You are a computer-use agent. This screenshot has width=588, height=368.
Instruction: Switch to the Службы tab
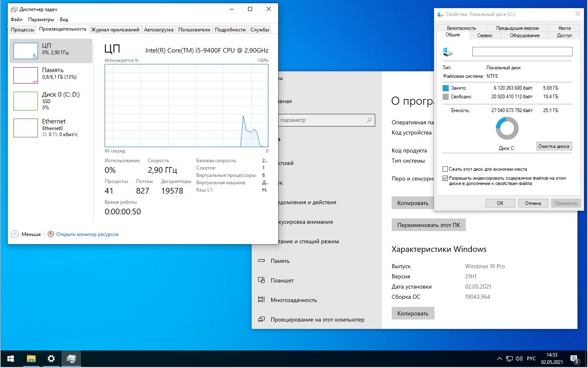[x=260, y=30]
